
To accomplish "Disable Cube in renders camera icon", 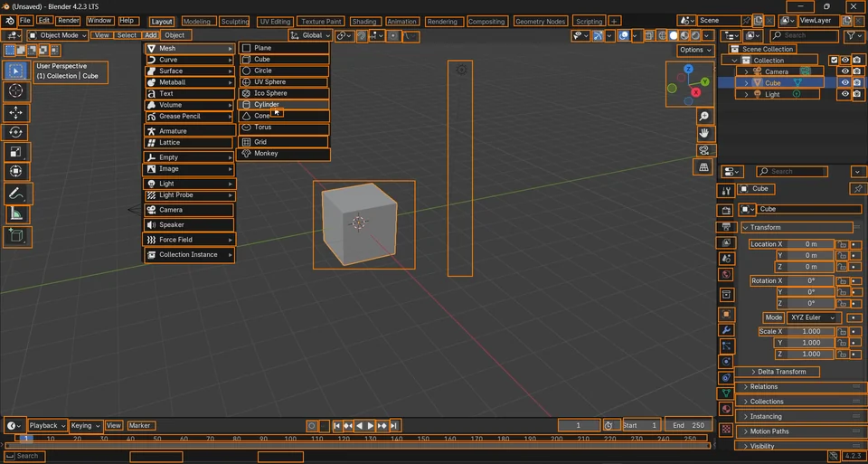I will click(x=857, y=82).
